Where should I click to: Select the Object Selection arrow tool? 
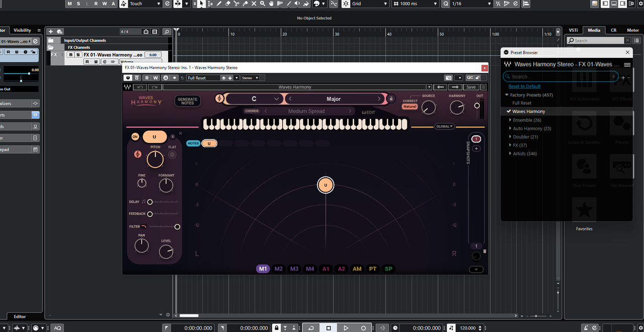coord(201,4)
